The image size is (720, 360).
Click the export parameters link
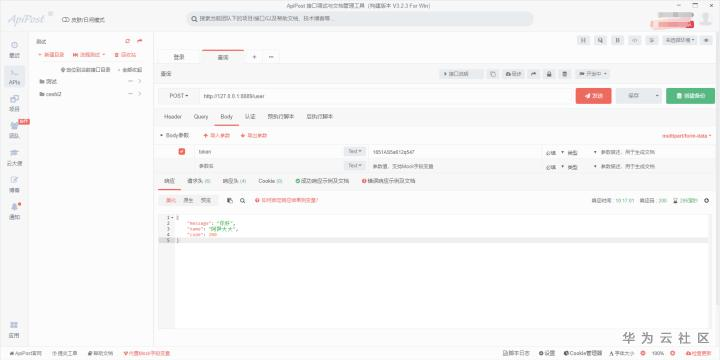(x=253, y=135)
